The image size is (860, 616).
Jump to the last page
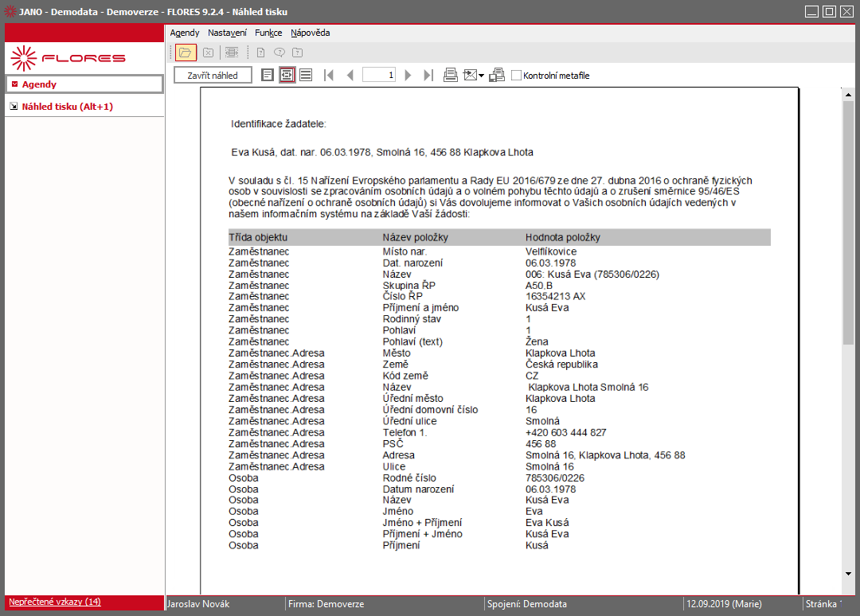[428, 75]
